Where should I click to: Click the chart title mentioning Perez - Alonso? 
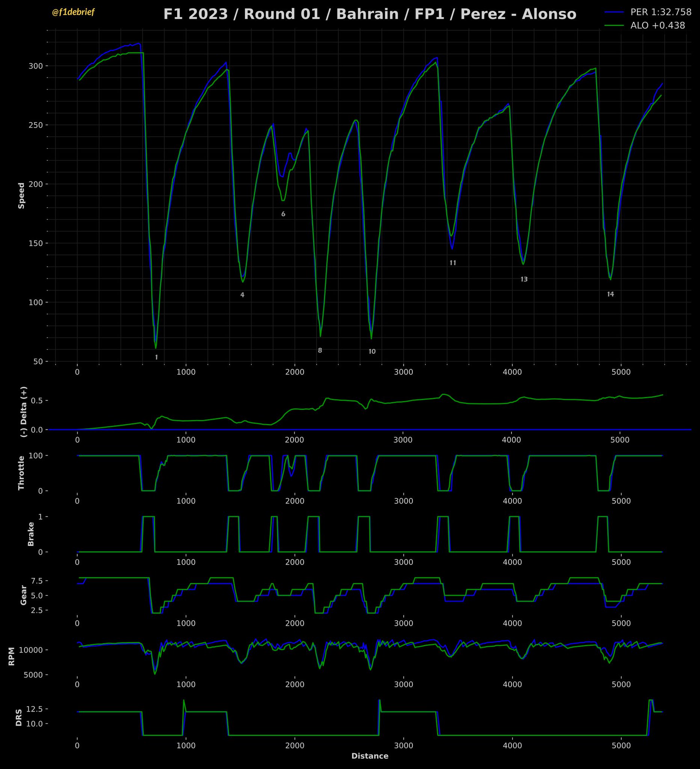point(370,15)
